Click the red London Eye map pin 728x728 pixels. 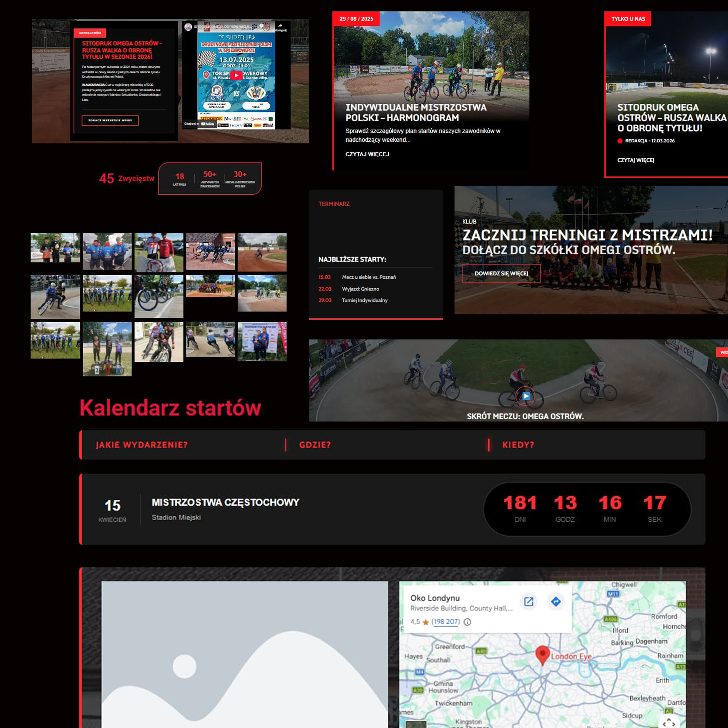(542, 654)
